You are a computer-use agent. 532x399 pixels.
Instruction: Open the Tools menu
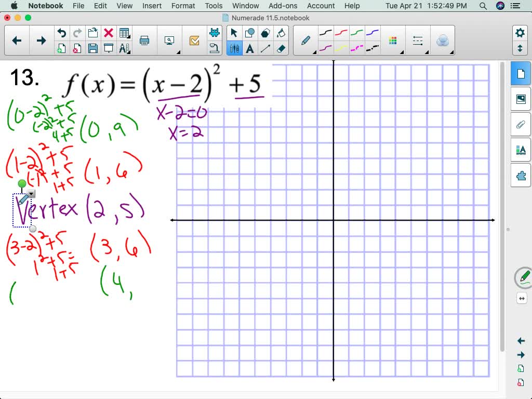pos(213,6)
